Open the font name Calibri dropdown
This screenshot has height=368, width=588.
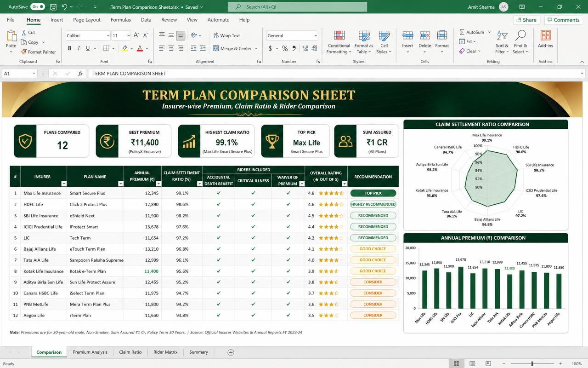click(108, 35)
